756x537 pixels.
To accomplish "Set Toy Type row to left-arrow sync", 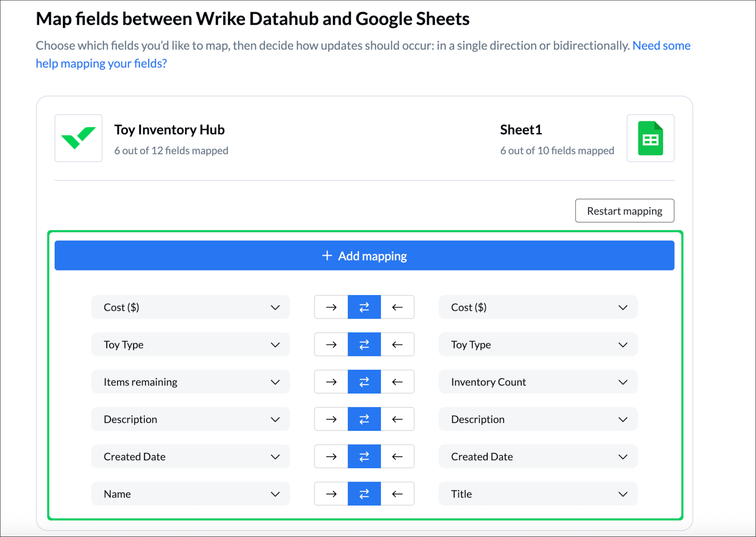I will click(397, 345).
